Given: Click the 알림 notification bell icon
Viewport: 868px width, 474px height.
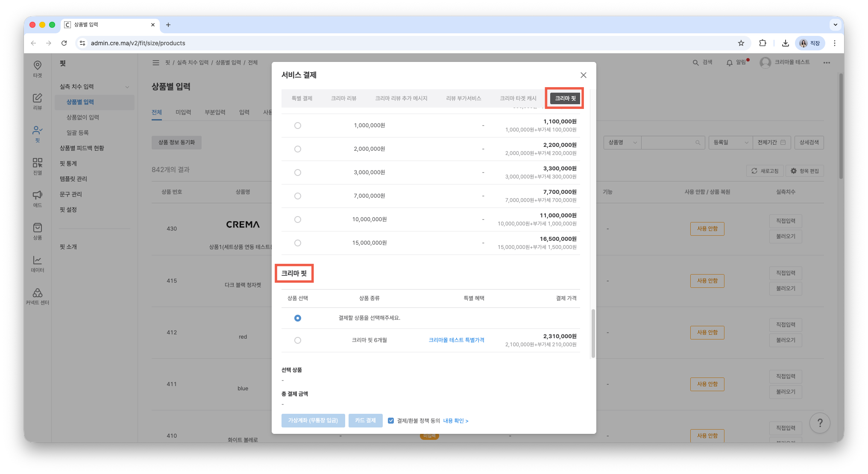Looking at the screenshot, I should point(730,63).
